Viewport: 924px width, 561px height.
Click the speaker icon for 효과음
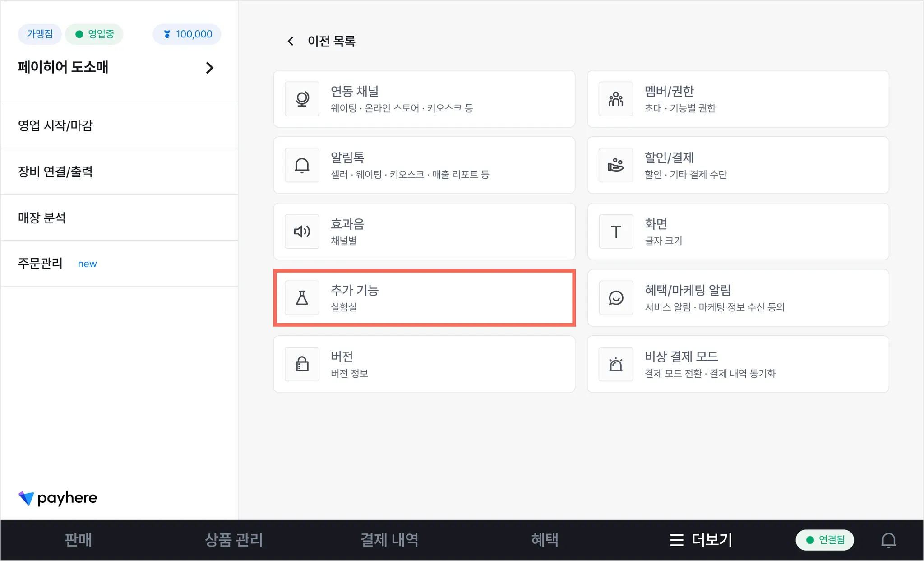302,232
